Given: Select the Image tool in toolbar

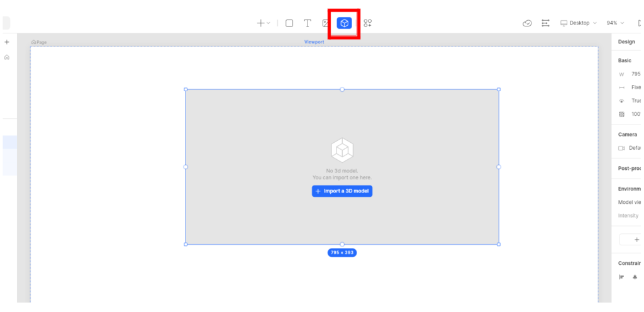Looking at the screenshot, I should (325, 23).
